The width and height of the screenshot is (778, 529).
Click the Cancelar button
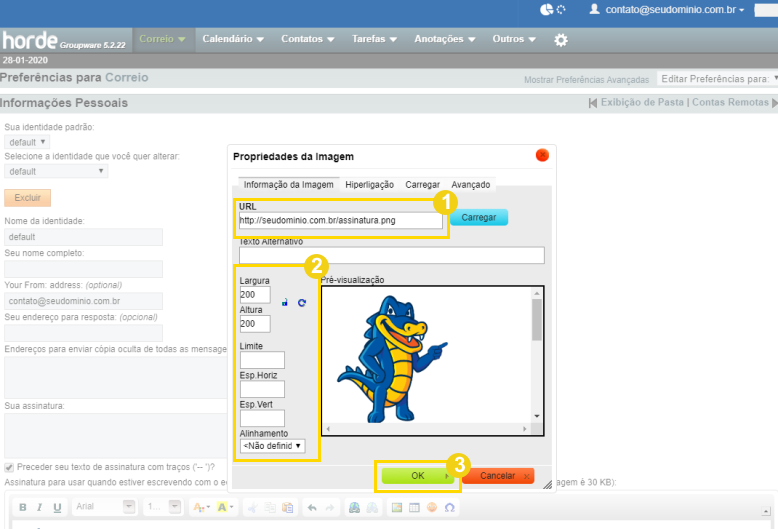click(498, 476)
